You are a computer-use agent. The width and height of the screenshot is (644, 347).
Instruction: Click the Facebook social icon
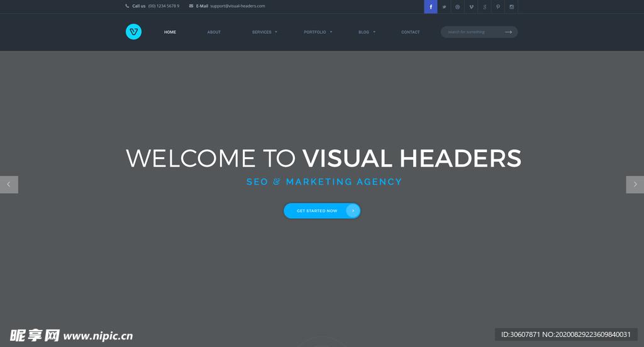coord(431,7)
